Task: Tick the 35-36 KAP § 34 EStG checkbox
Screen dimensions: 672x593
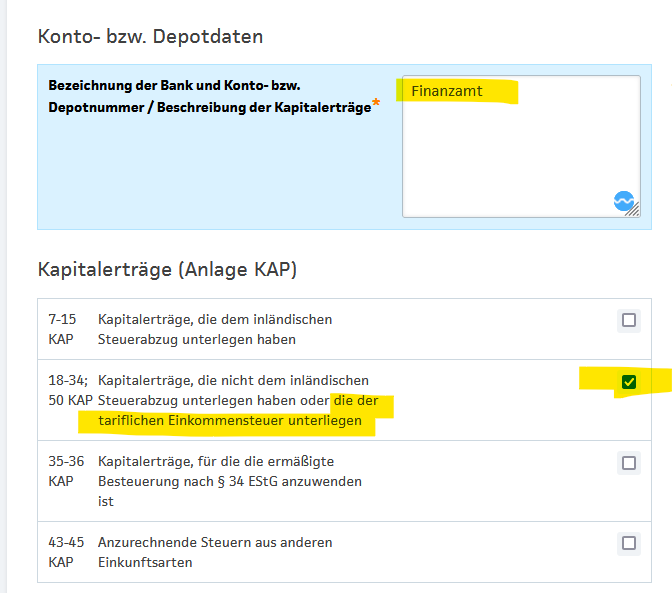Action: [x=629, y=463]
